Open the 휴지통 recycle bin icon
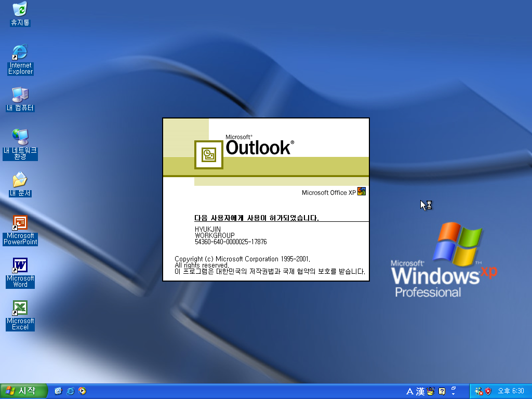Viewport: 532px width, 399px height. [x=20, y=14]
